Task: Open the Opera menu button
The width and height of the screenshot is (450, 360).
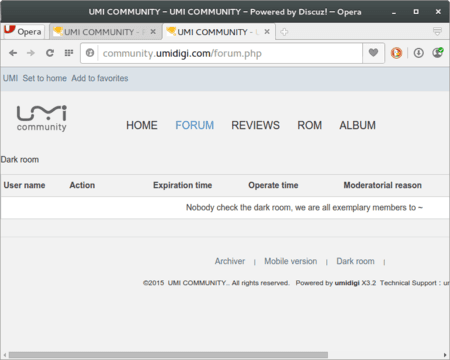Action: coord(23,32)
